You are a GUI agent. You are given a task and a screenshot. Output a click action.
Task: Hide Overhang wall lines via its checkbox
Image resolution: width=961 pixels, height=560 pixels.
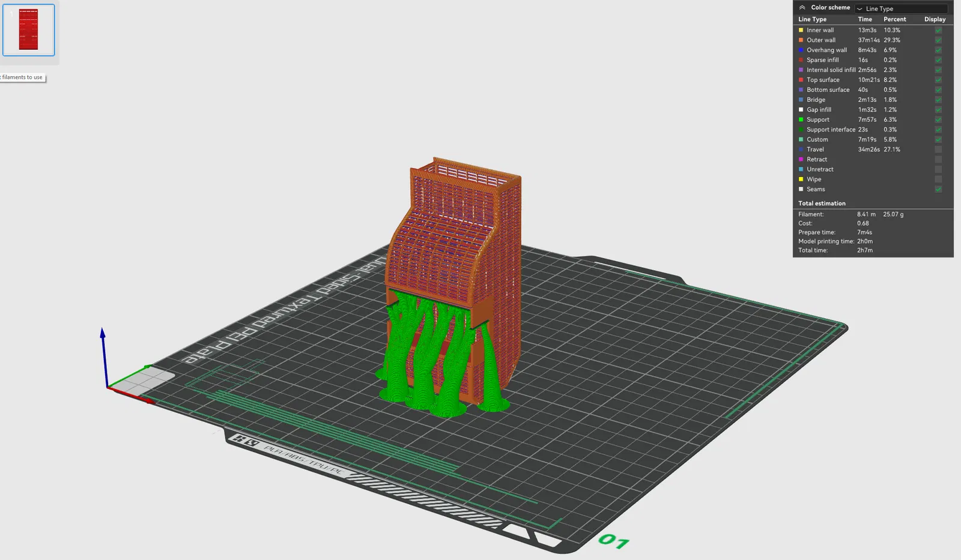tap(938, 50)
